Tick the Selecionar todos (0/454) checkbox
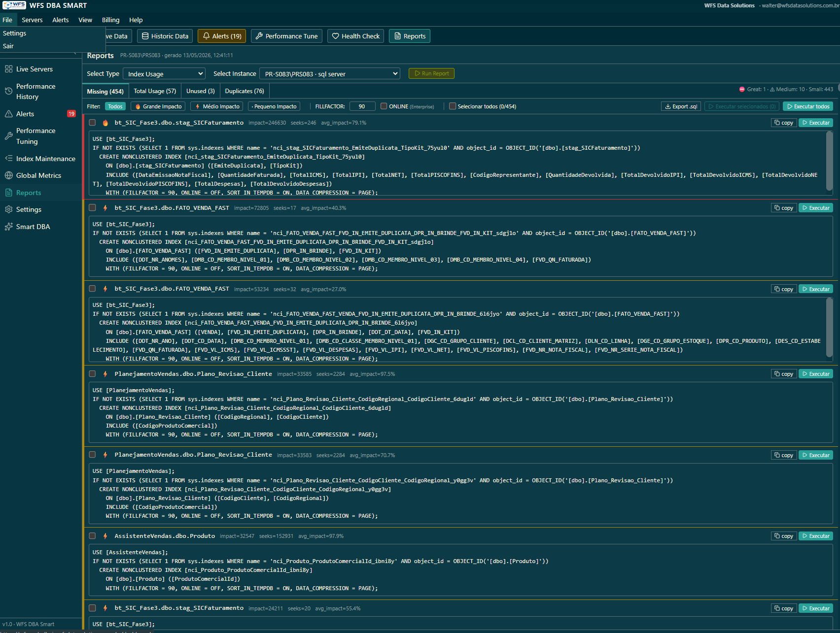 tap(453, 106)
